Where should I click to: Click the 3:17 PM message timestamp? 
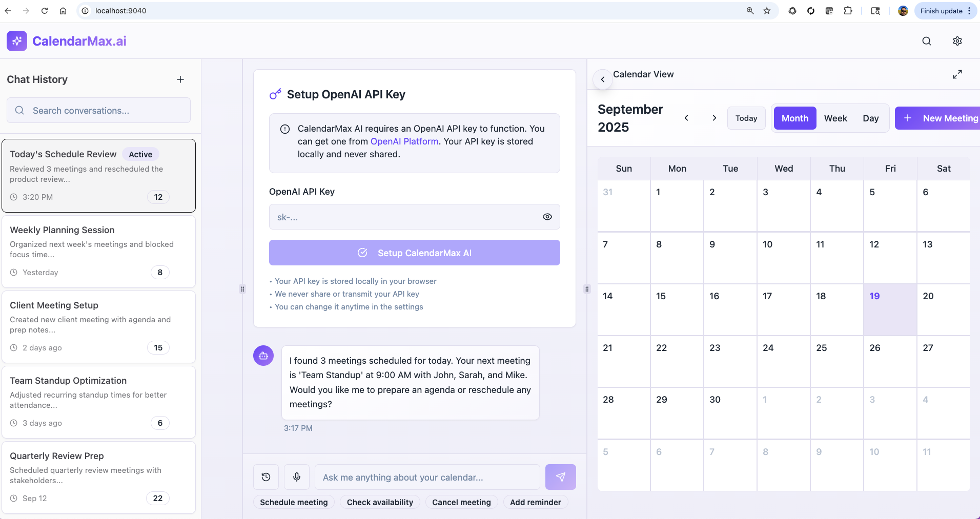pyautogui.click(x=298, y=428)
